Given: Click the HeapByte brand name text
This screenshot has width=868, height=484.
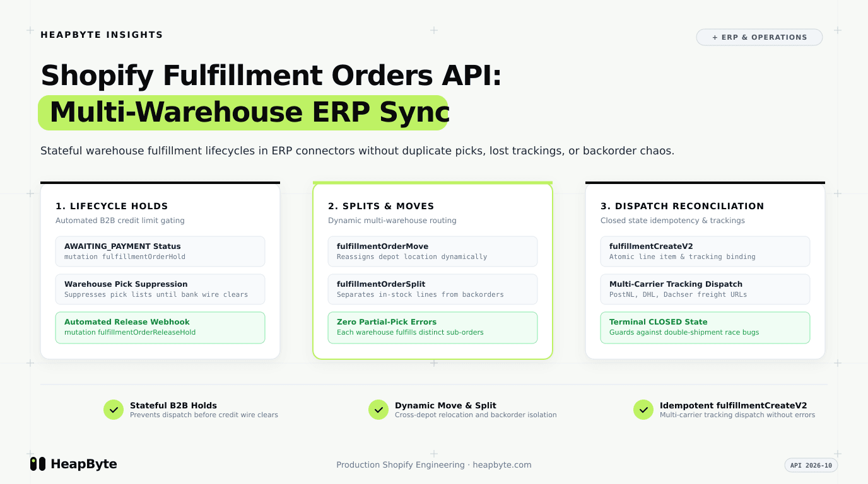Looking at the screenshot, I should click(x=84, y=464).
